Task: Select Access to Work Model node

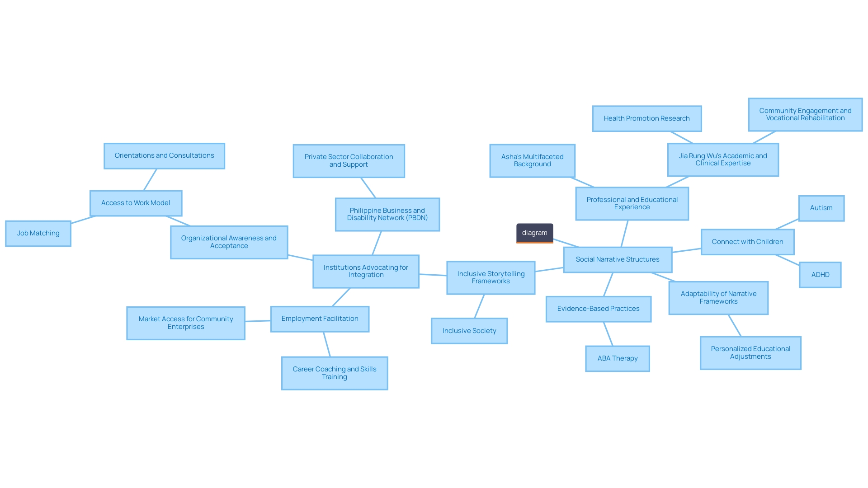Action: coord(137,202)
